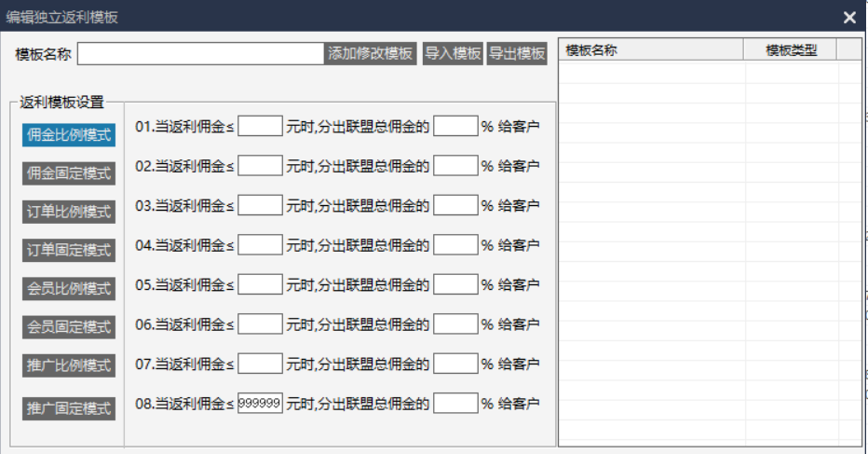Switch to 会员比例模式
The width and height of the screenshot is (868, 454).
click(69, 288)
